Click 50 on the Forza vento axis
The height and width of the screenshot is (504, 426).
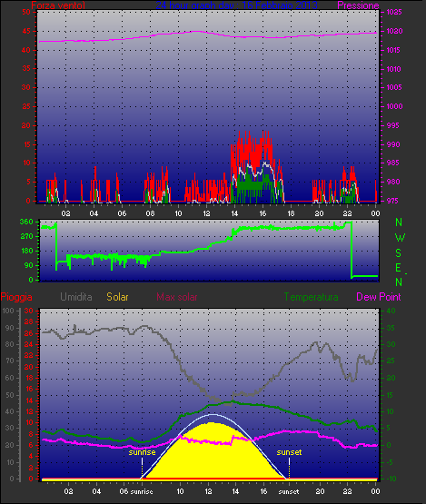click(x=26, y=12)
